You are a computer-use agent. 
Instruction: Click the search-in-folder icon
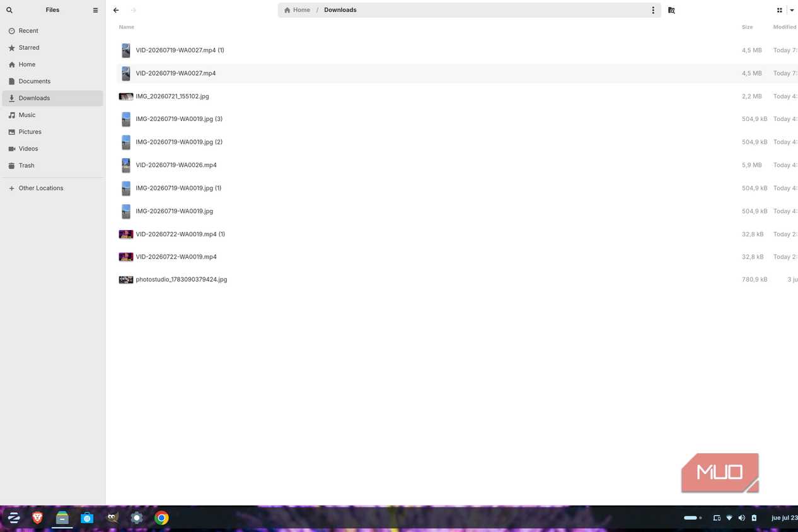(x=671, y=10)
